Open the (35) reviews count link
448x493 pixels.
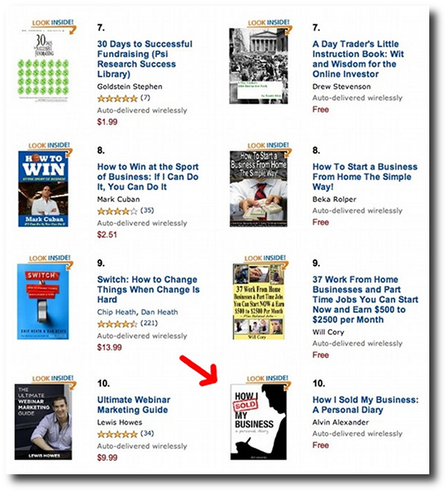(x=147, y=210)
